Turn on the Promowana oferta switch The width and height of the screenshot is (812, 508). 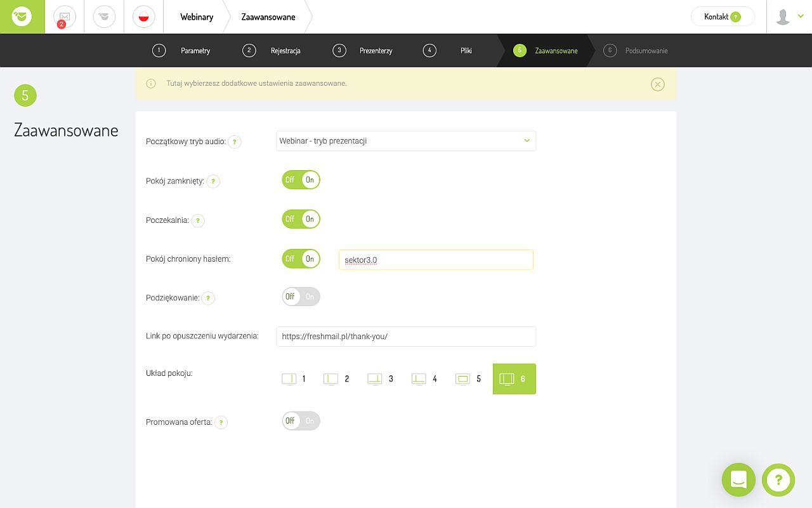point(301,420)
